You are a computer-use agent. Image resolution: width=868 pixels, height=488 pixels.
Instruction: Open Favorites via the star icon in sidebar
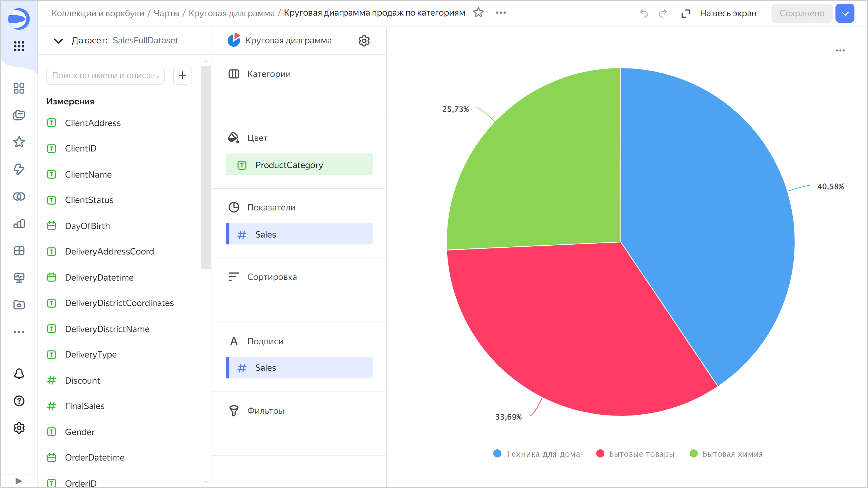point(19,142)
